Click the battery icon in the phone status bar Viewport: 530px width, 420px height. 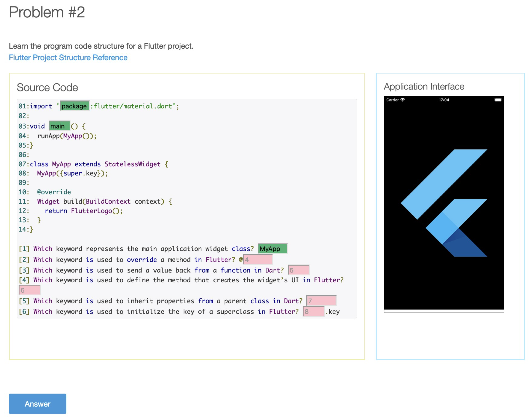(x=498, y=100)
